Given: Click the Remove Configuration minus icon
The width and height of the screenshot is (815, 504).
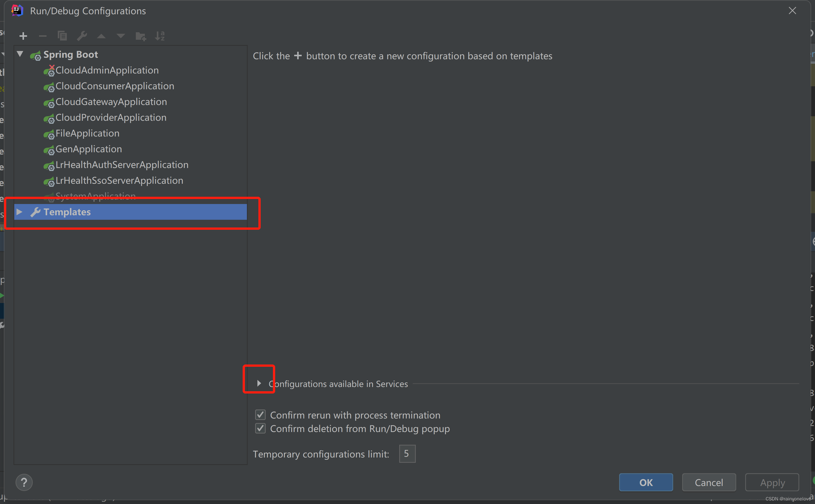Looking at the screenshot, I should pyautogui.click(x=43, y=36).
